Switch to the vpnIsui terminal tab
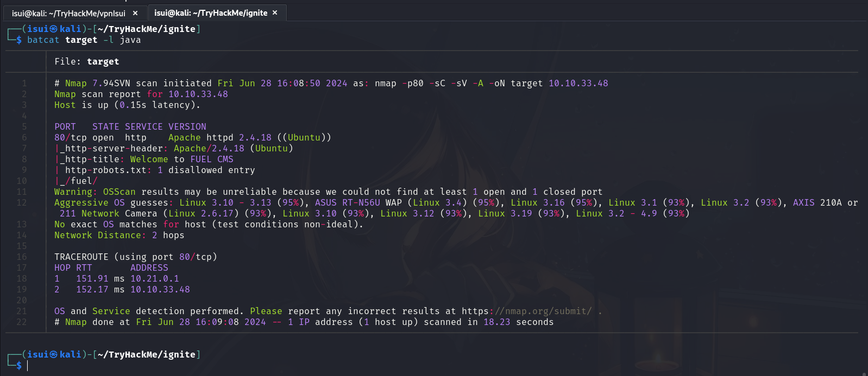 click(68, 13)
